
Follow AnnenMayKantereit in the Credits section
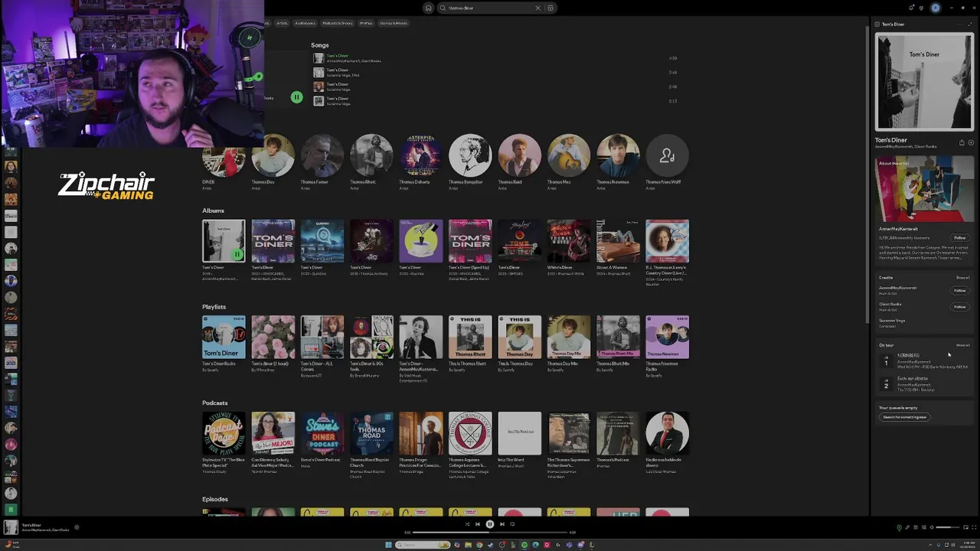(x=959, y=291)
